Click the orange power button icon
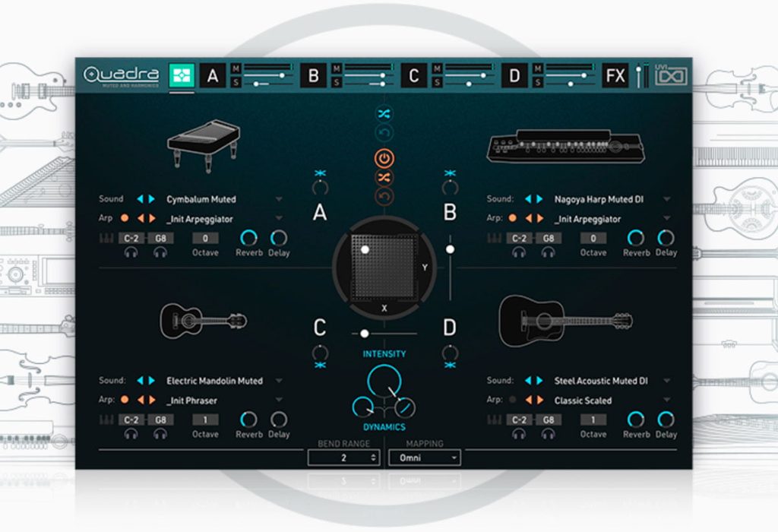 point(384,159)
